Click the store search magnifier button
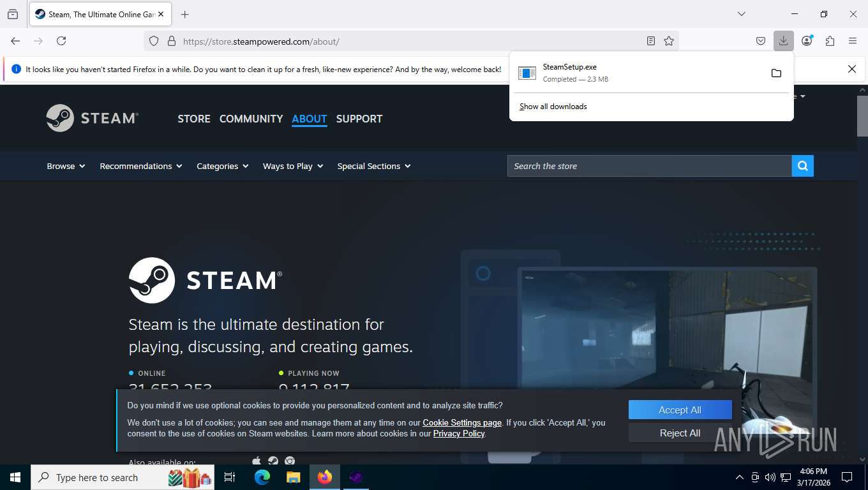This screenshot has height=490, width=868. tap(803, 166)
